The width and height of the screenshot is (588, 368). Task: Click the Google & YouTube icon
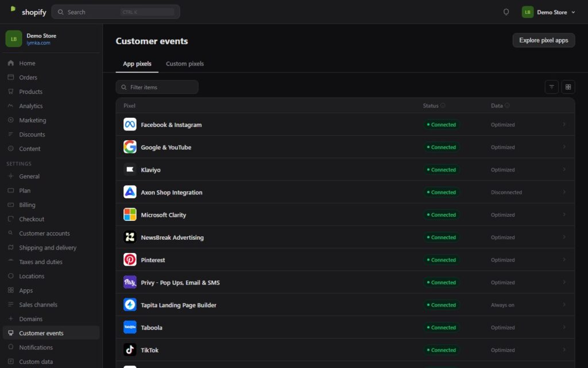coord(130,147)
